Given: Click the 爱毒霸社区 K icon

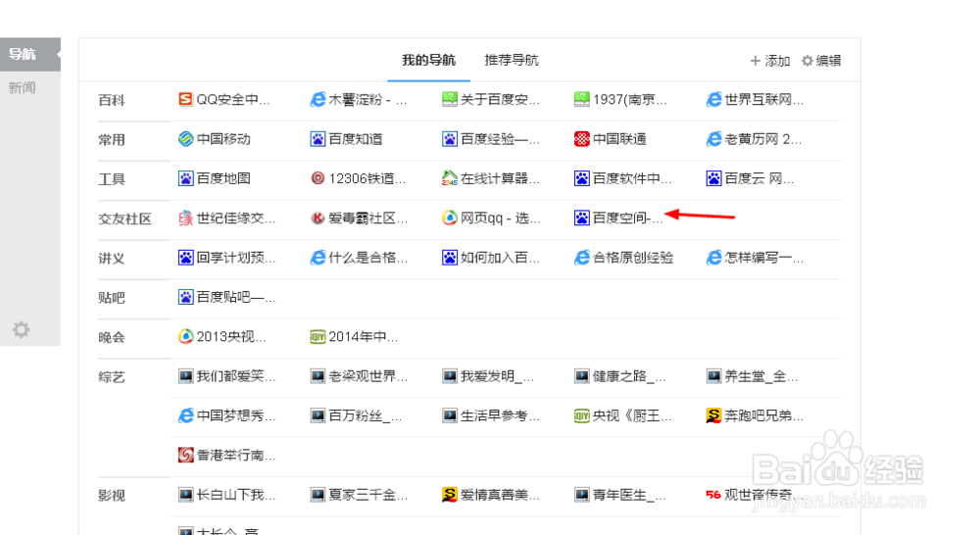Looking at the screenshot, I should (x=318, y=218).
